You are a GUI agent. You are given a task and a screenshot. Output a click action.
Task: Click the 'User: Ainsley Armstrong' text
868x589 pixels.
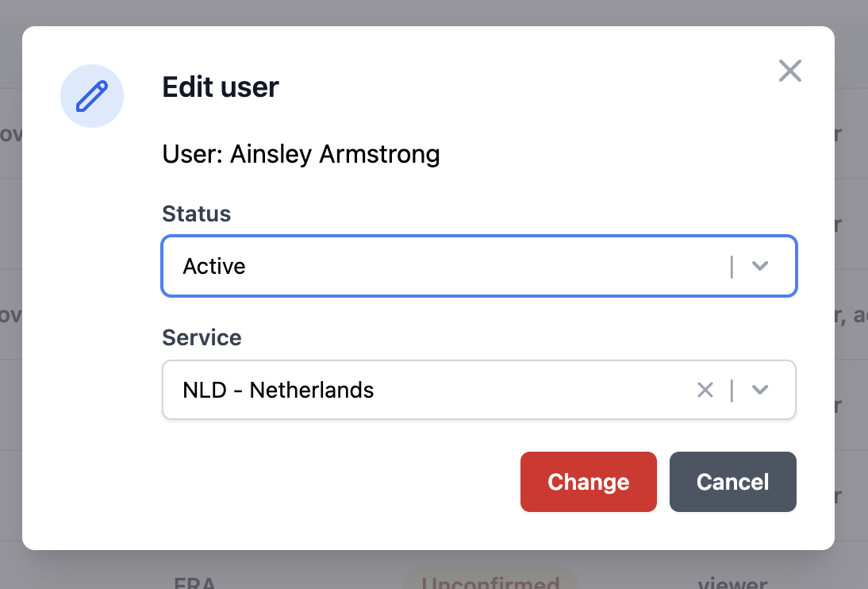301,154
